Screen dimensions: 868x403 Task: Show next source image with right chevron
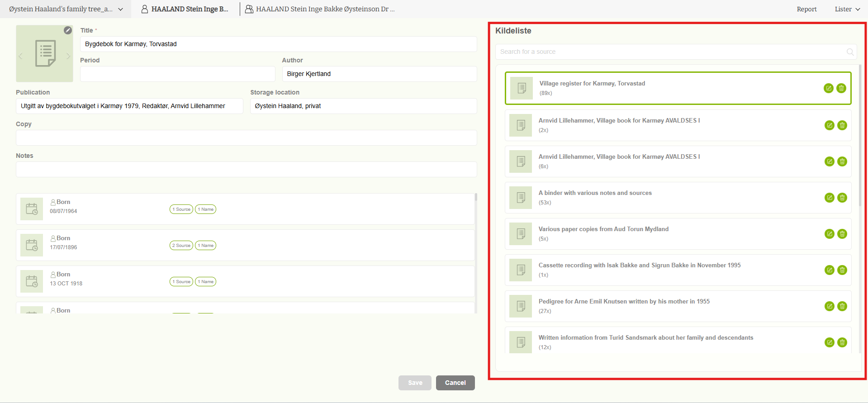pos(68,56)
